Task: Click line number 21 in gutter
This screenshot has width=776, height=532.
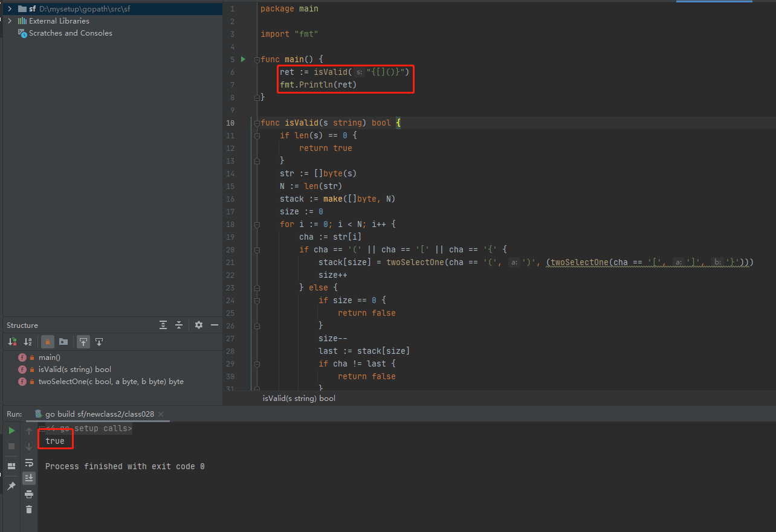Action: [230, 262]
